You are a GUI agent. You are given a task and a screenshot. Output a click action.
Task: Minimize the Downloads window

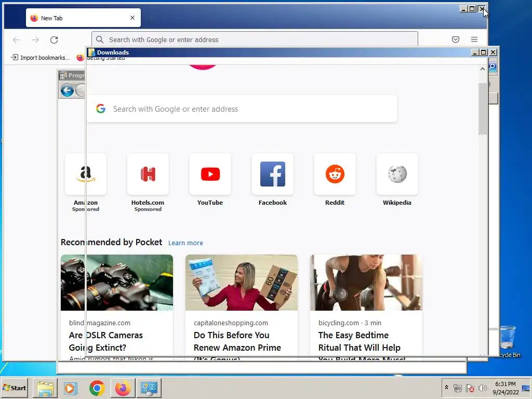[x=475, y=52]
